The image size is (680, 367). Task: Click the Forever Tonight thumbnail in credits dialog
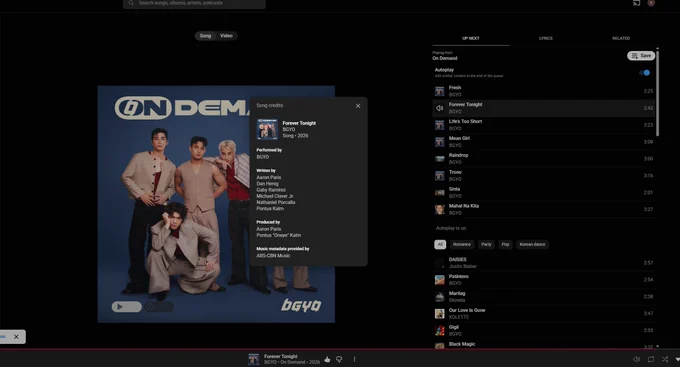click(267, 129)
